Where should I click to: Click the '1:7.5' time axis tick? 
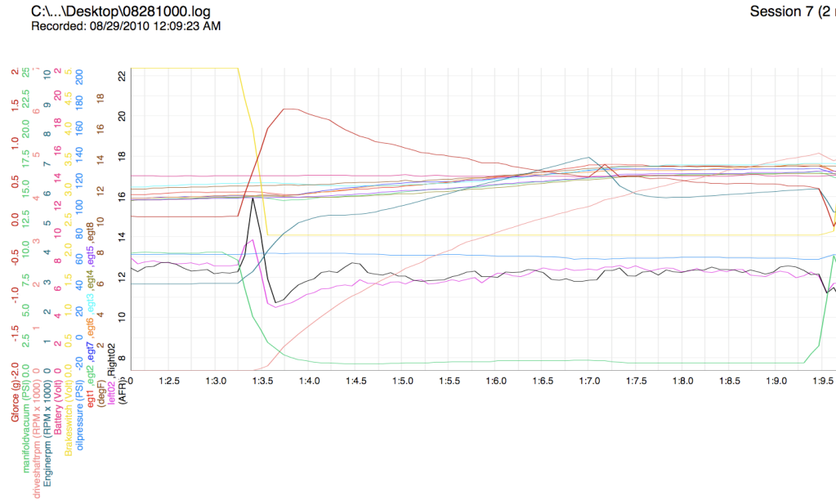tap(636, 381)
